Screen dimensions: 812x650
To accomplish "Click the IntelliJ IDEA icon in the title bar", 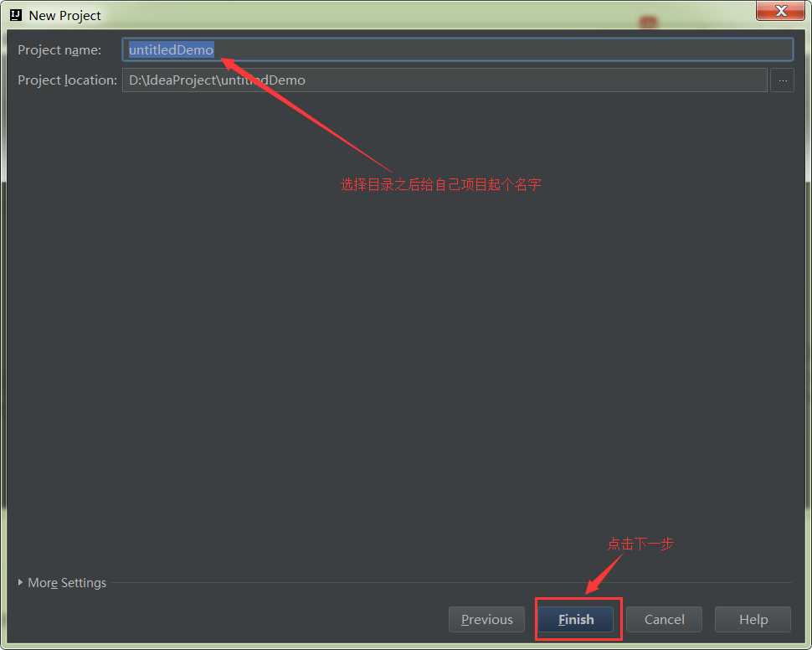I will point(16,15).
